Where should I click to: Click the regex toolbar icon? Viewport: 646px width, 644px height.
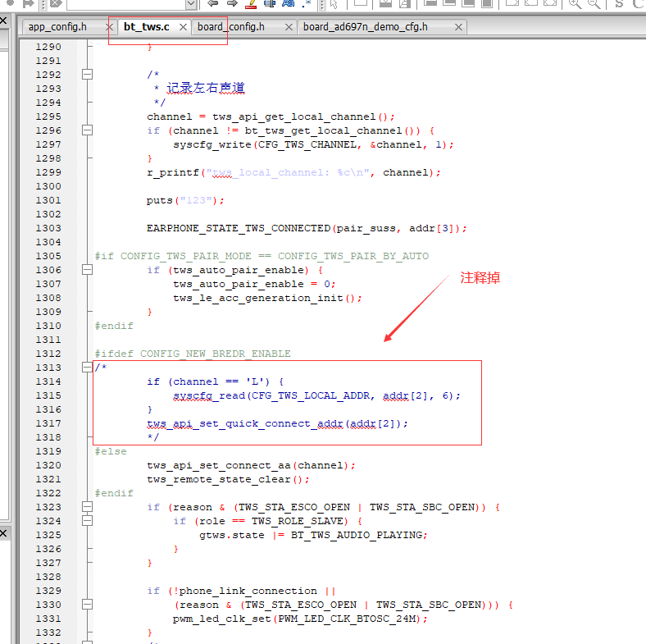click(x=306, y=4)
